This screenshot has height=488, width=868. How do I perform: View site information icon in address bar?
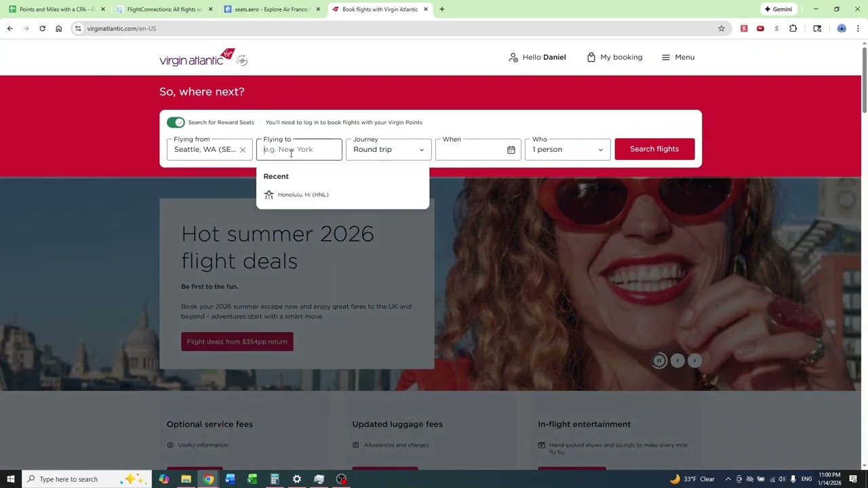point(78,28)
